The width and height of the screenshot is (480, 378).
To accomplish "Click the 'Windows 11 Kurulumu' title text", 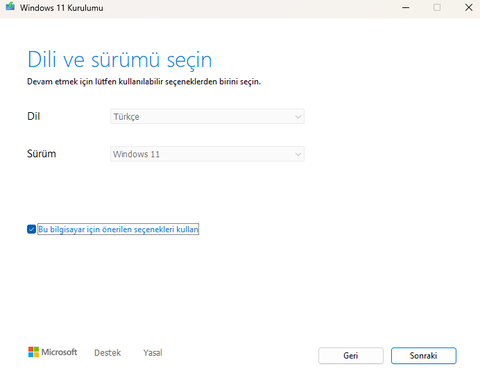I will 62,8.
